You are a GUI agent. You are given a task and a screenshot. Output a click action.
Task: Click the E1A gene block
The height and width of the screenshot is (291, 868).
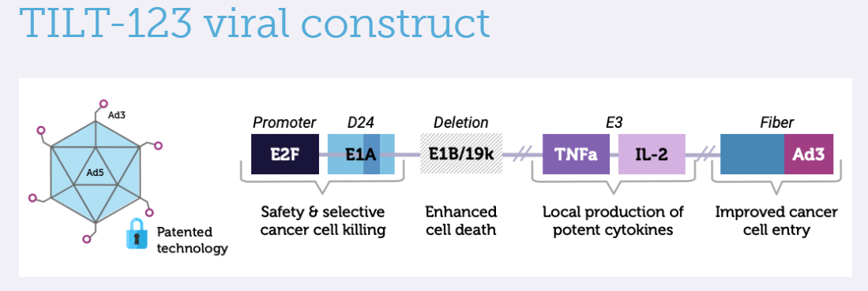point(361,154)
